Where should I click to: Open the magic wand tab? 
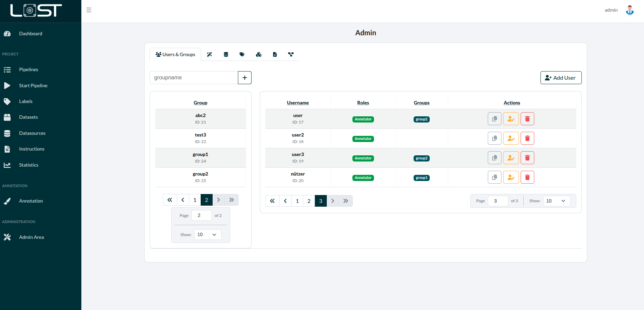[x=210, y=54]
